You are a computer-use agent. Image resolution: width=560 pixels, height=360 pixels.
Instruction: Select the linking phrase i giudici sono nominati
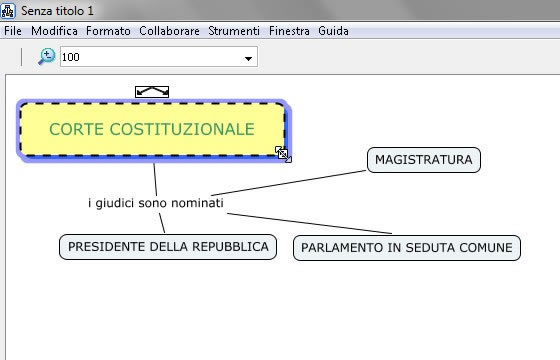point(156,203)
